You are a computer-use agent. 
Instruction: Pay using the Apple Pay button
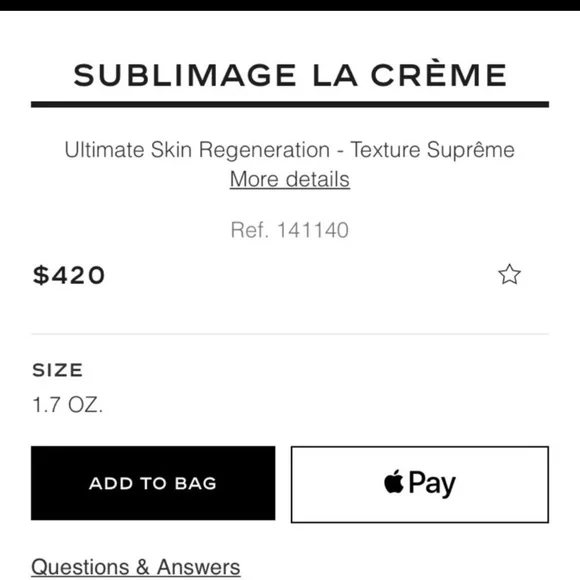[x=420, y=485]
